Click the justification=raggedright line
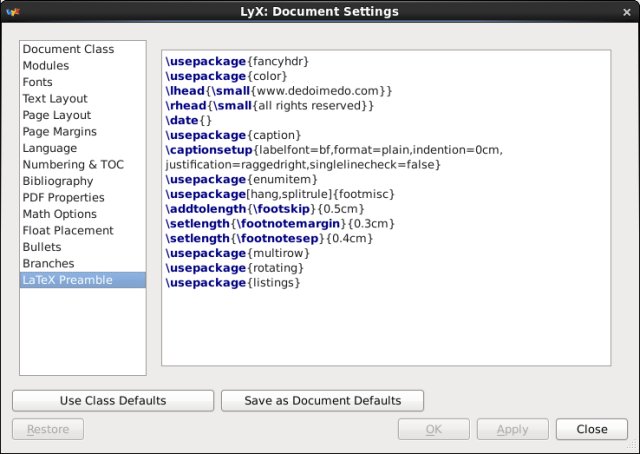This screenshot has width=640, height=454. (x=303, y=165)
